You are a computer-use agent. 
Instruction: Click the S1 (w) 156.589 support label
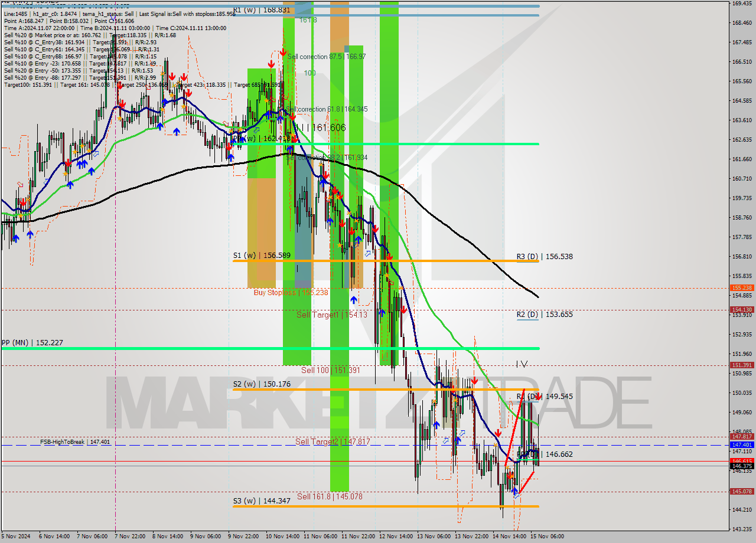pos(262,255)
